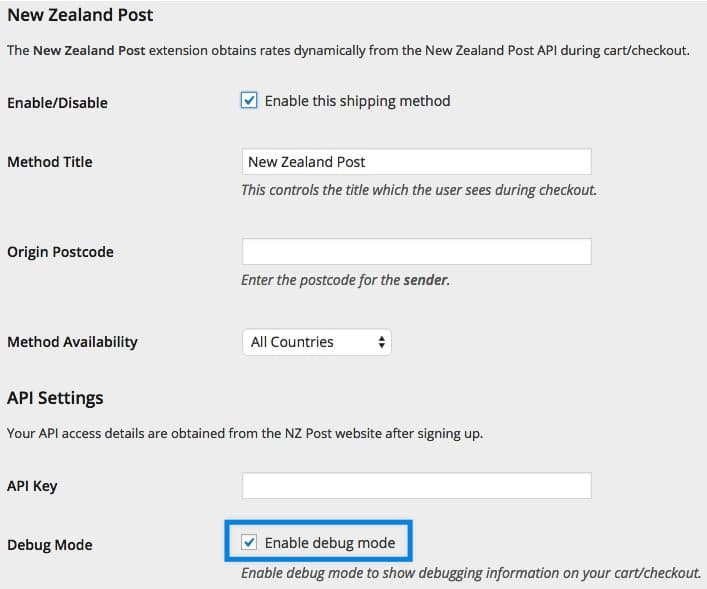This screenshot has height=589, width=707.
Task: Open the Method Availability dropdown
Action: (316, 342)
